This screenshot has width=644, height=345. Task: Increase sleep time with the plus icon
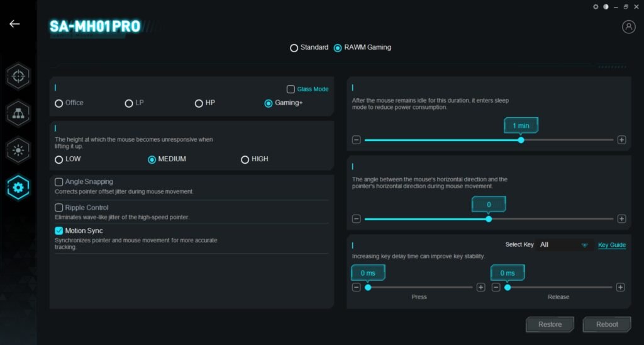[x=622, y=140]
